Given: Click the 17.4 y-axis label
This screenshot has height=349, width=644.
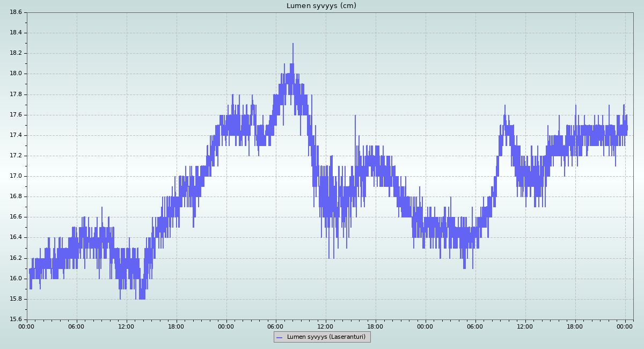Looking at the screenshot, I should point(16,135).
